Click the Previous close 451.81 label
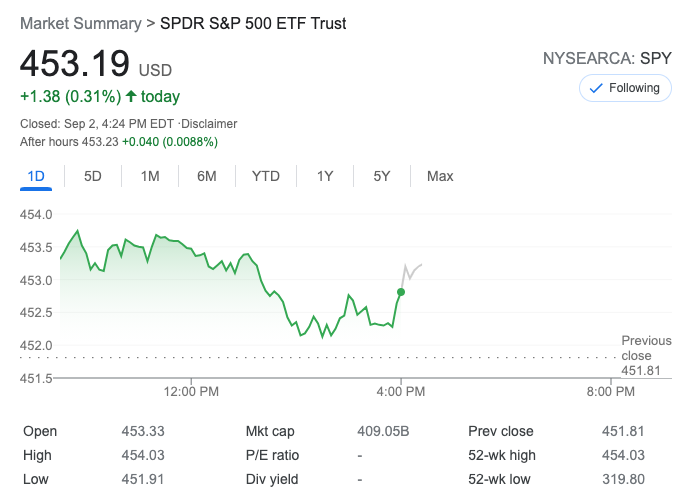 pos(645,356)
